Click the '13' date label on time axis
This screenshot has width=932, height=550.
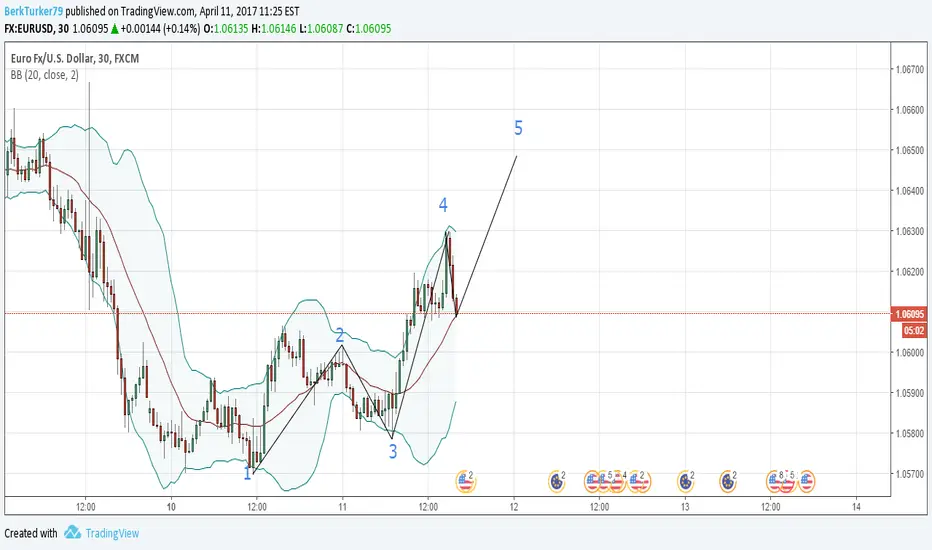point(685,507)
